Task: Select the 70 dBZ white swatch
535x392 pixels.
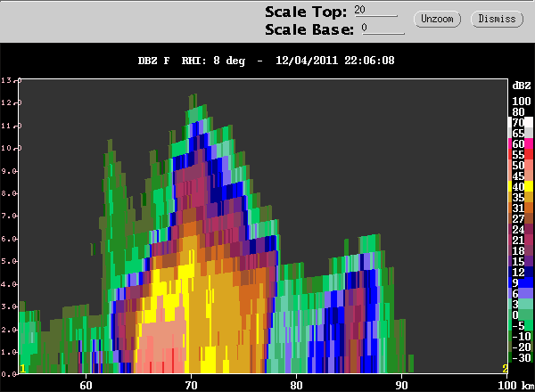Action: tap(521, 122)
